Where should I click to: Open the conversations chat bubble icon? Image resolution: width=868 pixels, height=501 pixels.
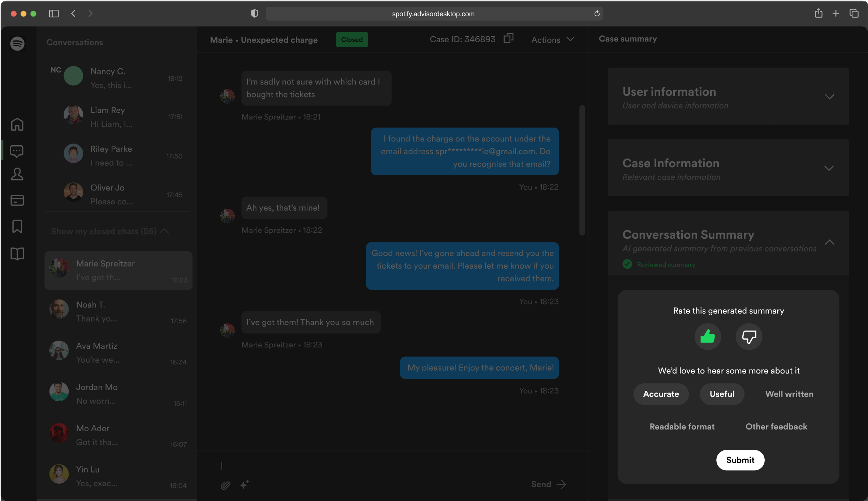(x=17, y=151)
